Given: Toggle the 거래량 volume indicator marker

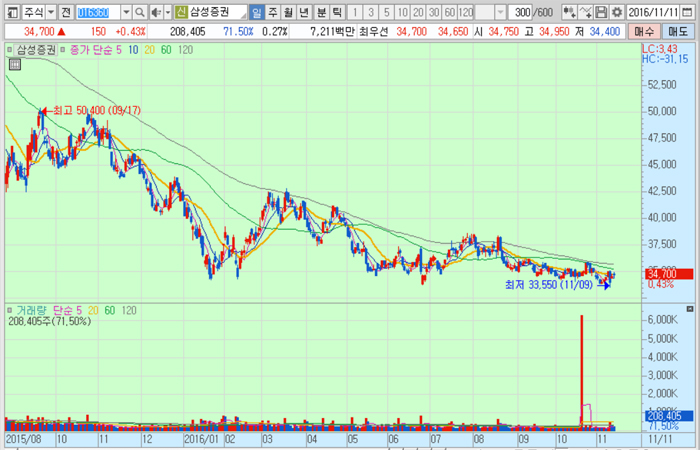Looking at the screenshot, I should [x=10, y=310].
